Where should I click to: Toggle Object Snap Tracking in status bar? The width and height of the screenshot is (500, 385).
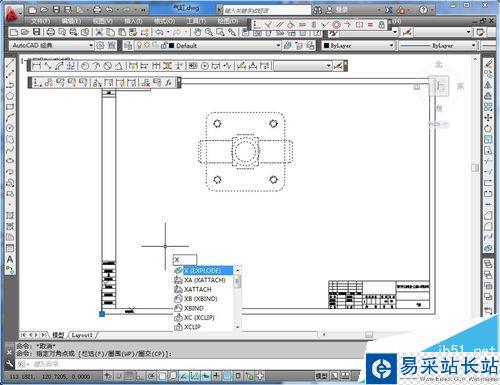click(x=184, y=376)
